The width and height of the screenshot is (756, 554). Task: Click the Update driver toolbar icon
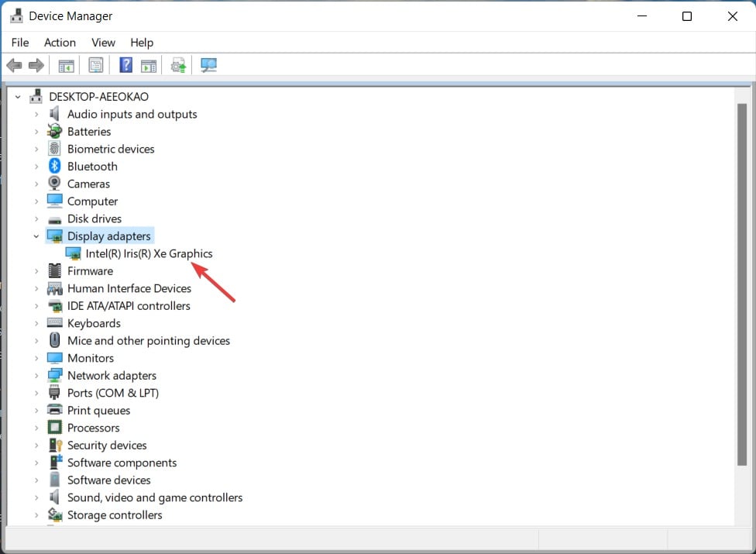click(x=178, y=65)
